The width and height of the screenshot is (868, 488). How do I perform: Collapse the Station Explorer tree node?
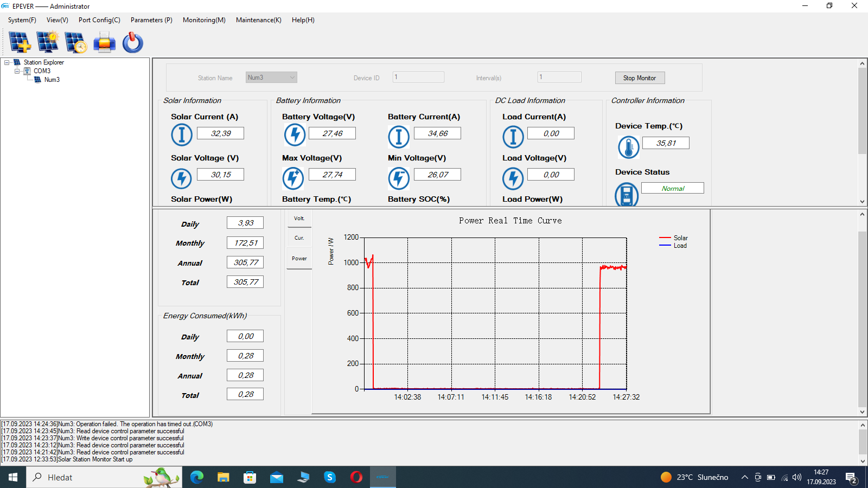[x=7, y=62]
